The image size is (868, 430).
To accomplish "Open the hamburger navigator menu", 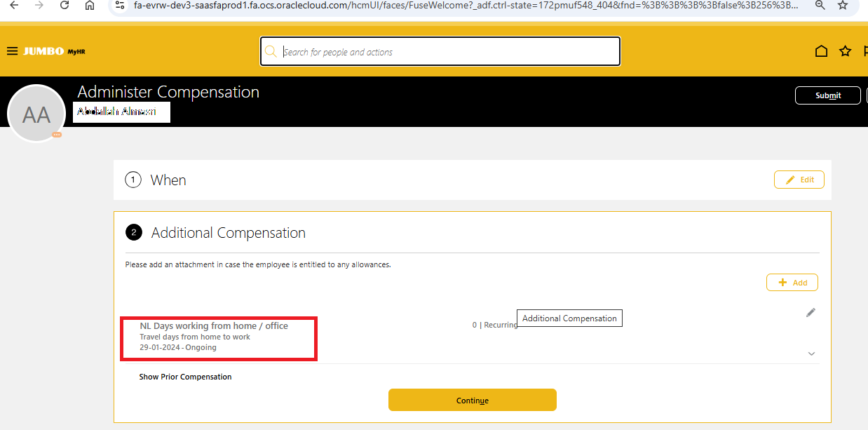I will [12, 51].
